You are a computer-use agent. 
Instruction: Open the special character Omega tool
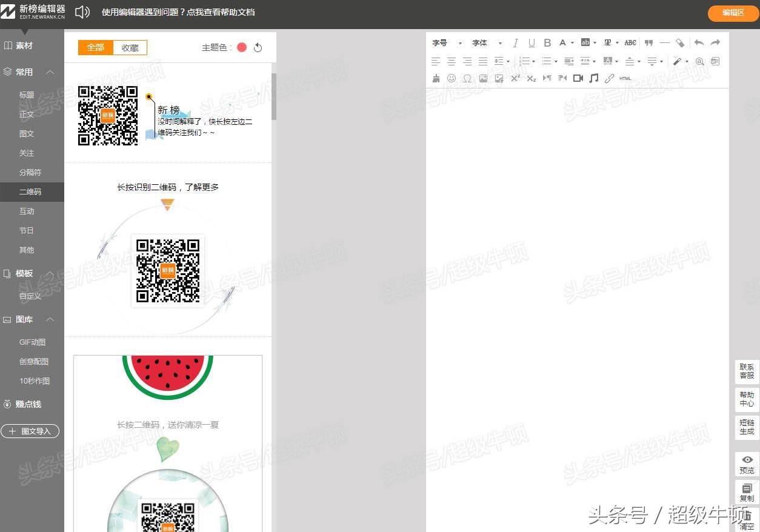(467, 78)
